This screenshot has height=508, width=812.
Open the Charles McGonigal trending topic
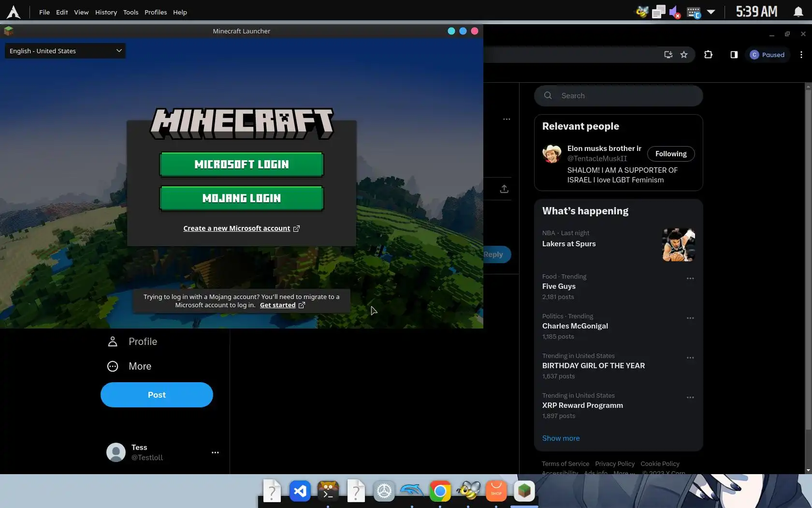[575, 326]
